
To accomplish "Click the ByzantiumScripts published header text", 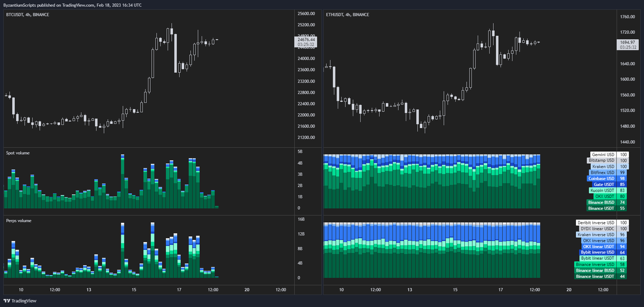I will point(72,5).
